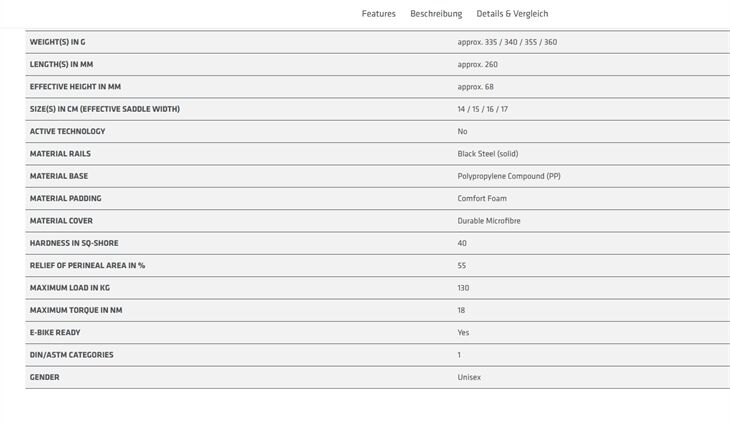Viewport: 730px width, 425px height.
Task: Select the Length(s) in mm label
Action: click(x=61, y=64)
